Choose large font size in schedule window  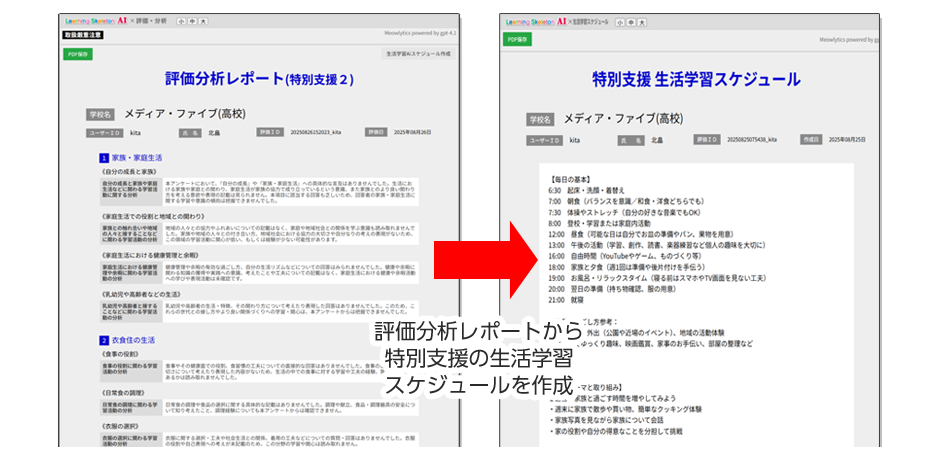pyautogui.click(x=643, y=20)
